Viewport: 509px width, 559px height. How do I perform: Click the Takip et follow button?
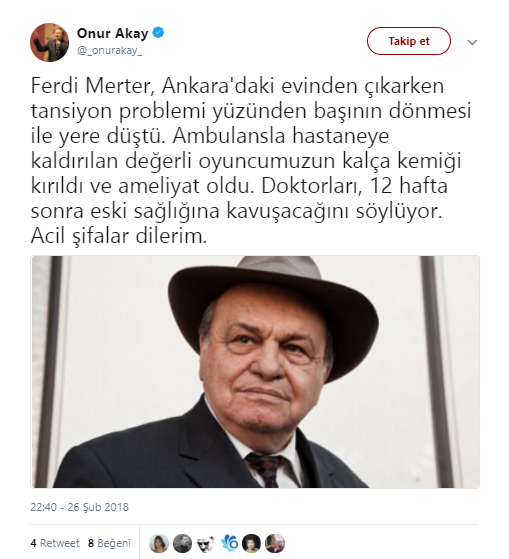pyautogui.click(x=408, y=41)
